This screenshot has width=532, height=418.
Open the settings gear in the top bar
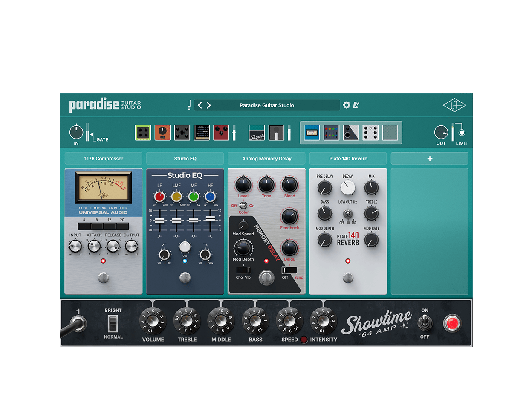tap(346, 105)
